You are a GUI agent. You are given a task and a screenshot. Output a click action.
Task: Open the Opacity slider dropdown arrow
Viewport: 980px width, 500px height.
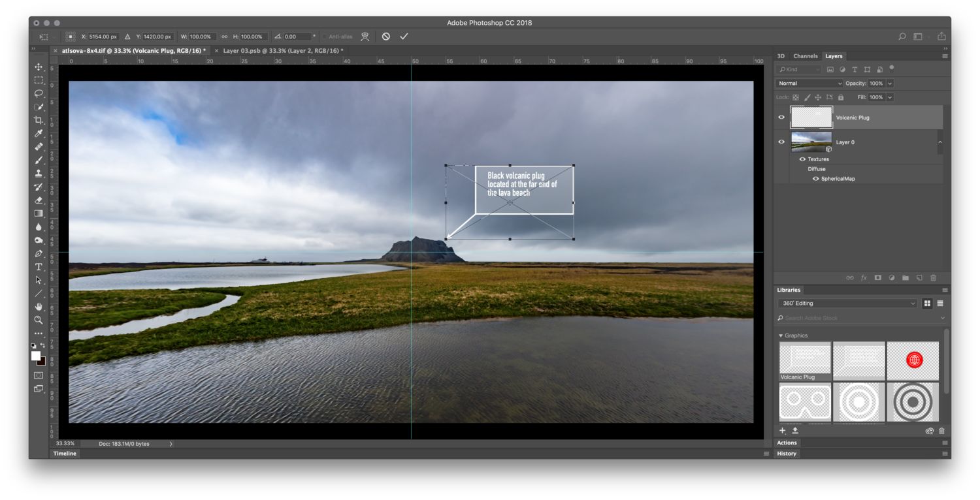[x=890, y=84]
